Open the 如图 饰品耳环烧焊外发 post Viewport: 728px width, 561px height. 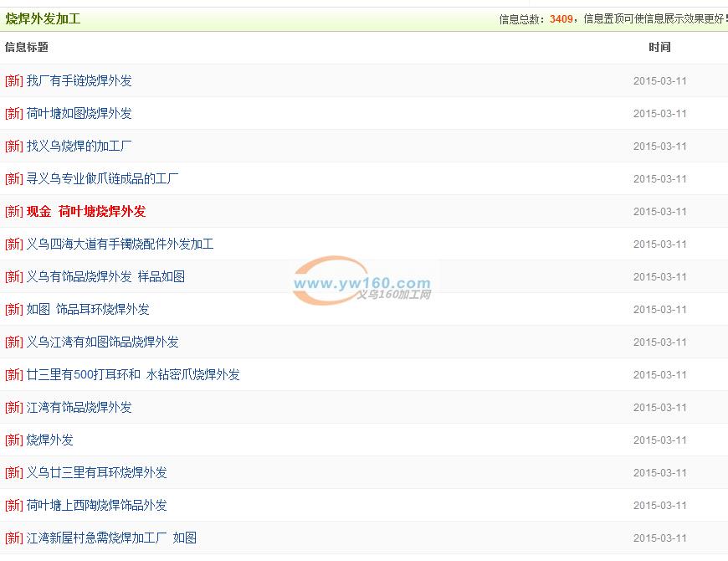88,310
